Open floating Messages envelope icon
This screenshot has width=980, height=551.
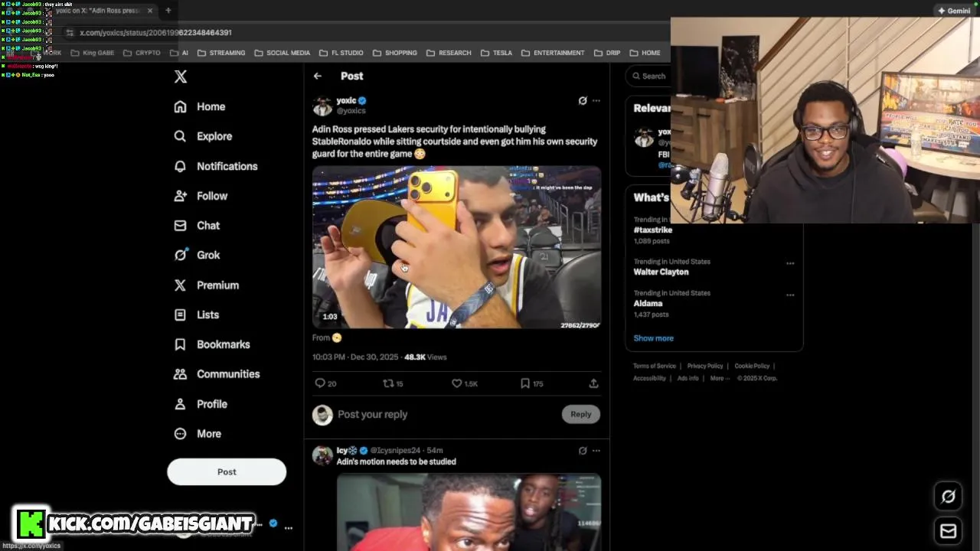[x=948, y=531]
